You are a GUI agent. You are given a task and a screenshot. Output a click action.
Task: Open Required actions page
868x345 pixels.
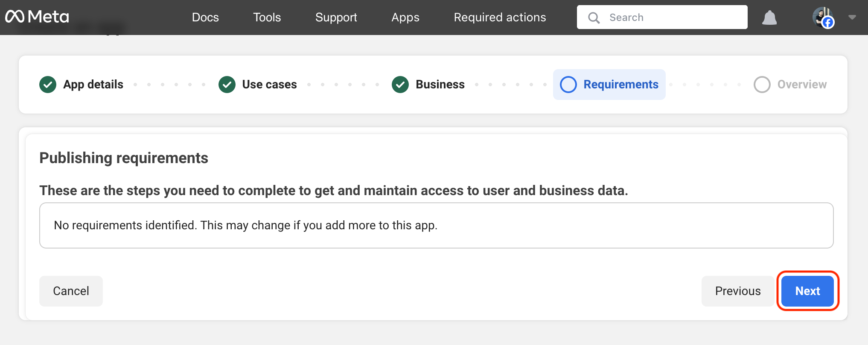pyautogui.click(x=500, y=18)
